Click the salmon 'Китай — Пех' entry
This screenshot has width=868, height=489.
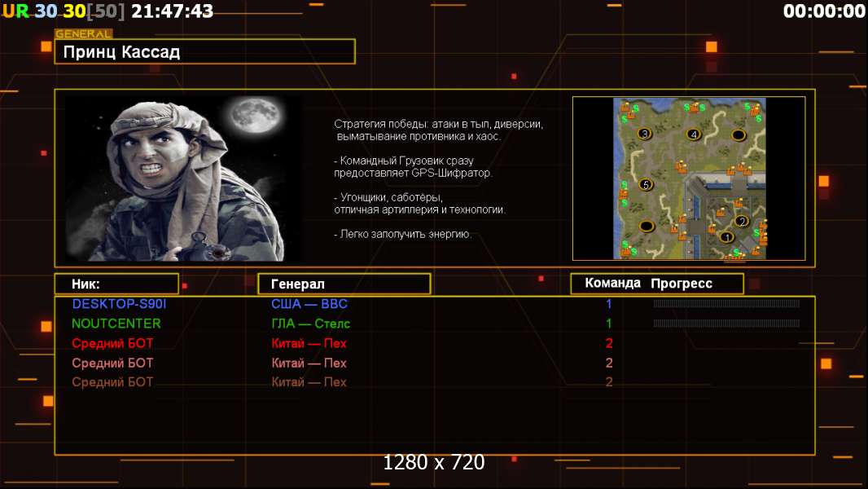click(x=309, y=363)
